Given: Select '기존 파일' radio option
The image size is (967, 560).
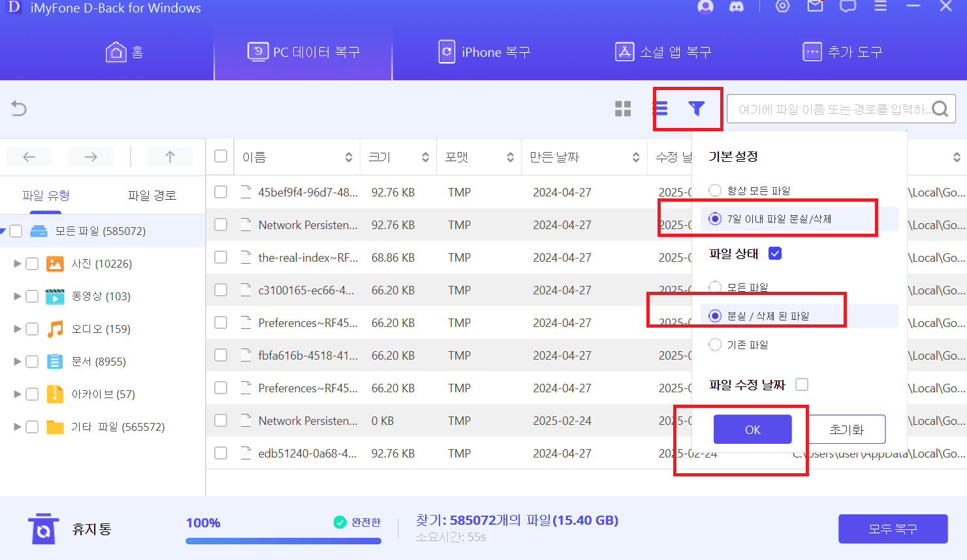Looking at the screenshot, I should [x=716, y=345].
